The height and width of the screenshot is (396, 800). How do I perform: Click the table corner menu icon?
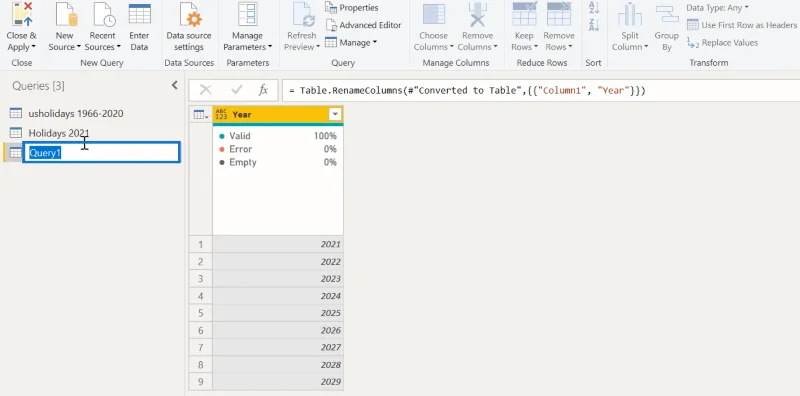pos(201,115)
